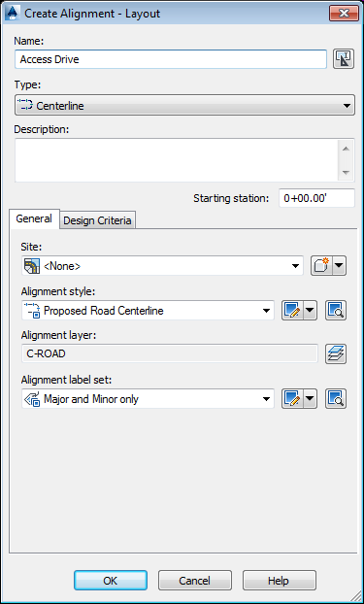
Task: Click the AutoCAD Civil 3D title bar icon
Action: pyautogui.click(x=13, y=14)
